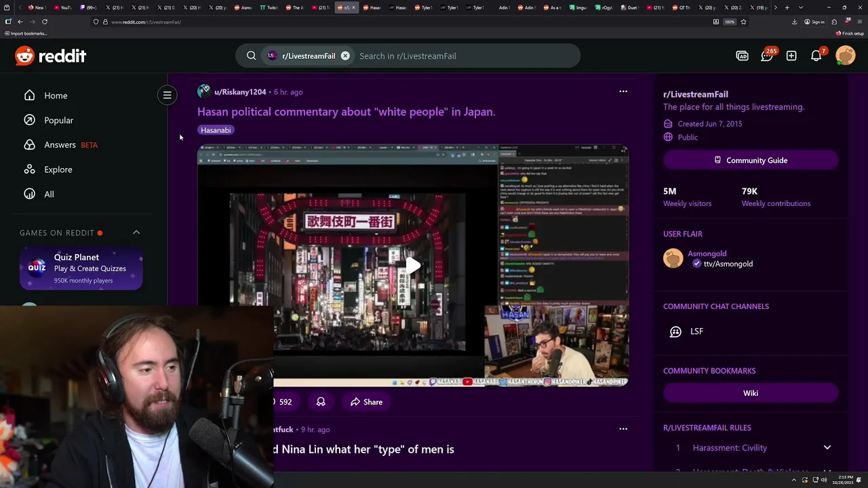Open options menu for the Nina Lin post
868x488 pixels.
(x=623, y=429)
